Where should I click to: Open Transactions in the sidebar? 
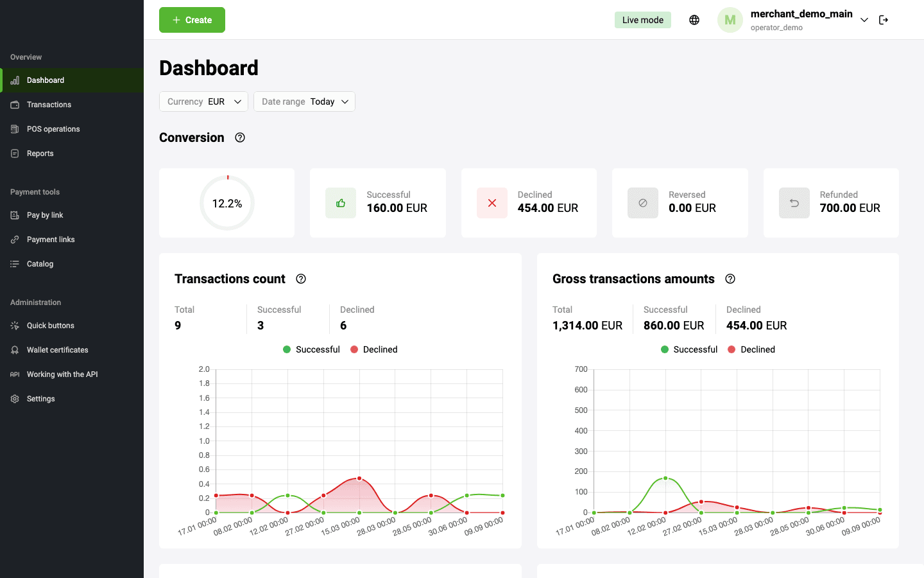click(x=49, y=105)
